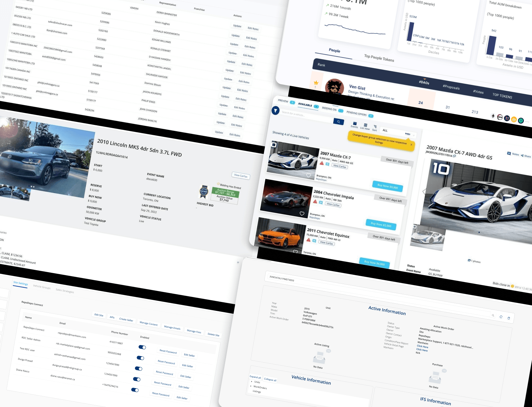Close the yellow buyer group notice

(411, 145)
